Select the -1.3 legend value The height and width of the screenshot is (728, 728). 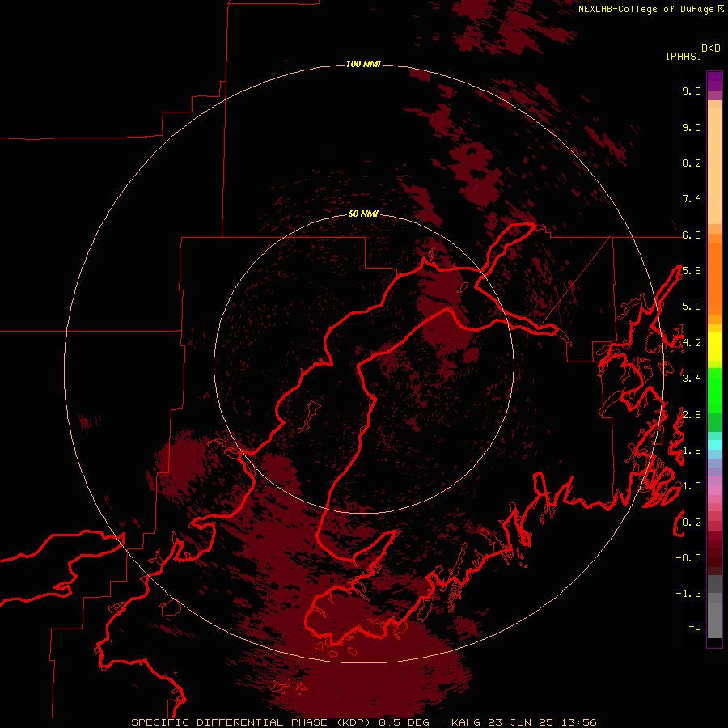[x=688, y=594]
